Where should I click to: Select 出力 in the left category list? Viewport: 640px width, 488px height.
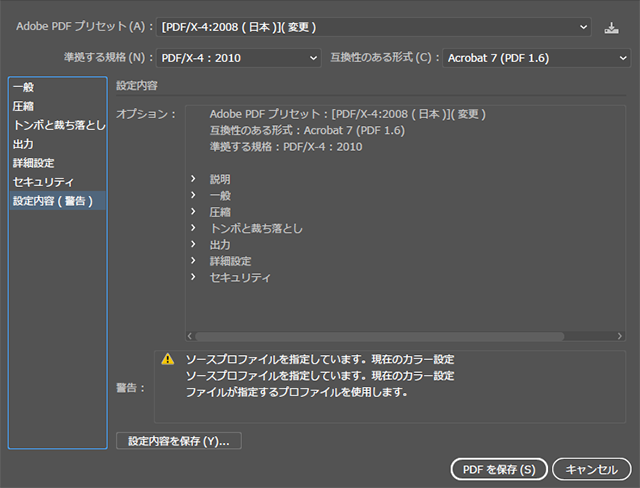click(x=58, y=144)
